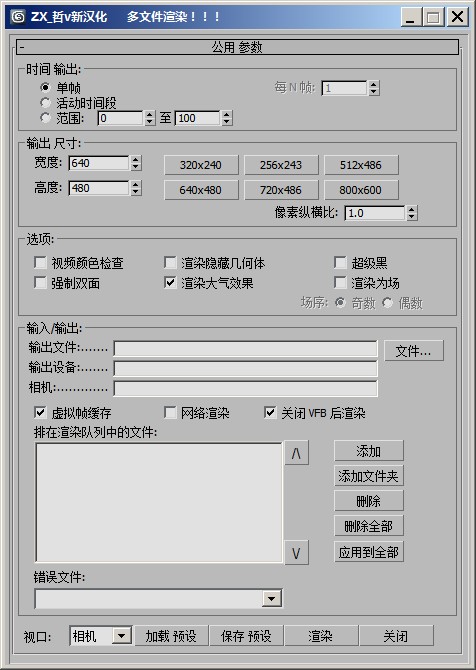Move queued file down with V button
Image resolution: width=476 pixels, height=670 pixels.
pos(296,553)
